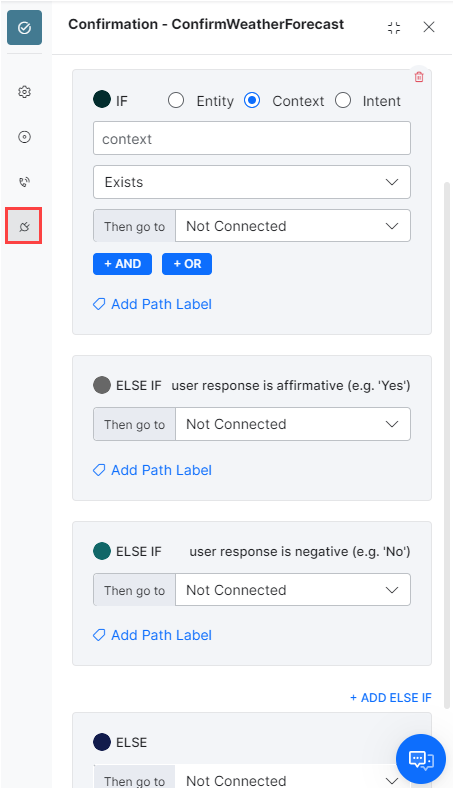Image resolution: width=454 pixels, height=789 pixels.
Task: Open the voice call properties icon
Action: [24, 182]
